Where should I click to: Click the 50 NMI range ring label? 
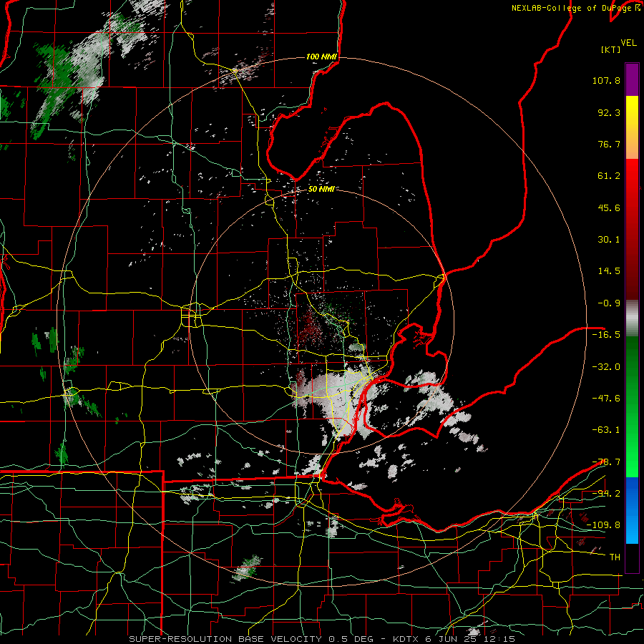(321, 189)
